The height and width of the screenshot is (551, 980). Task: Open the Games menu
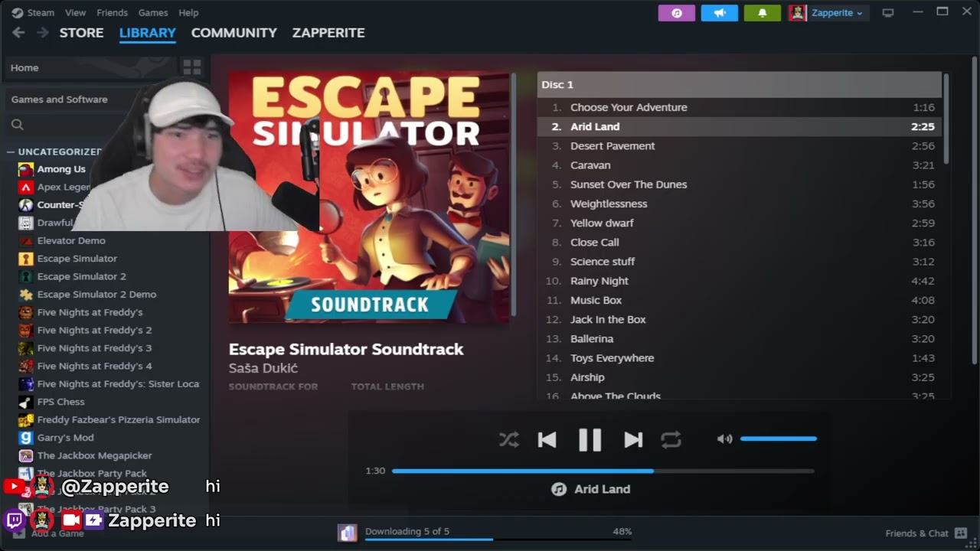tap(153, 12)
